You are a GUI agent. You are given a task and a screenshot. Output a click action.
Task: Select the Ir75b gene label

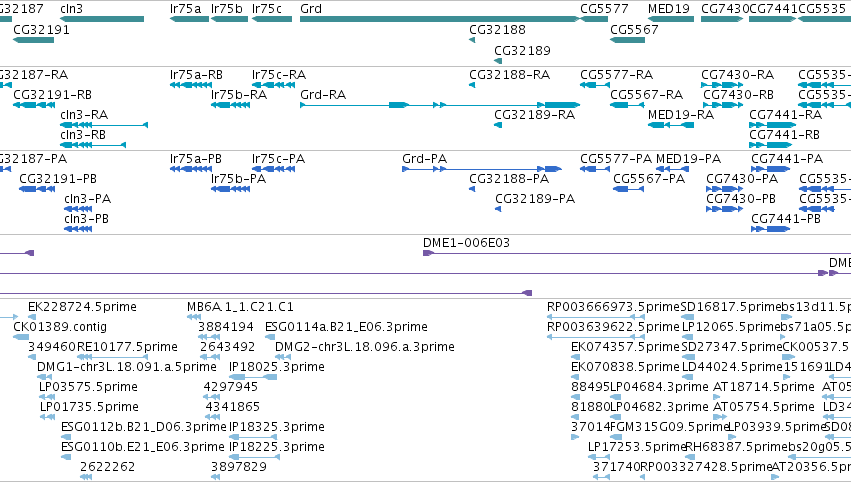[227, 9]
